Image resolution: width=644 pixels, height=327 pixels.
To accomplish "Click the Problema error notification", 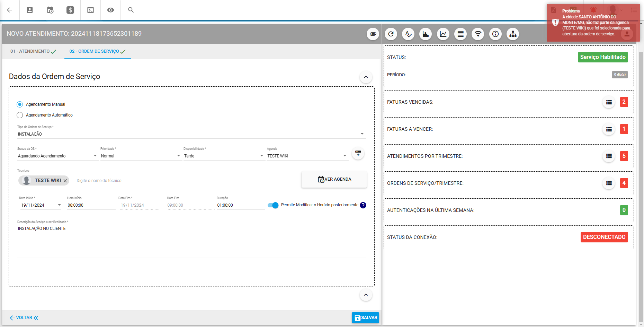I will tap(593, 23).
